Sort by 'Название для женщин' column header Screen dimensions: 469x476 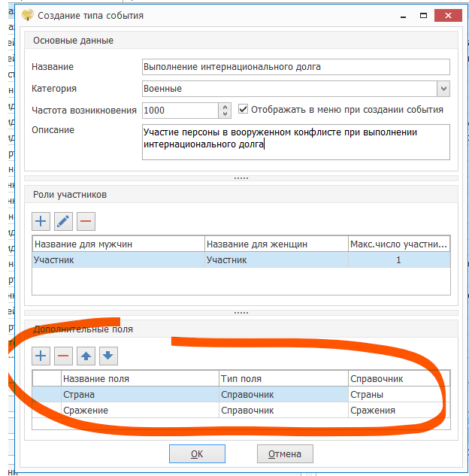click(x=276, y=244)
